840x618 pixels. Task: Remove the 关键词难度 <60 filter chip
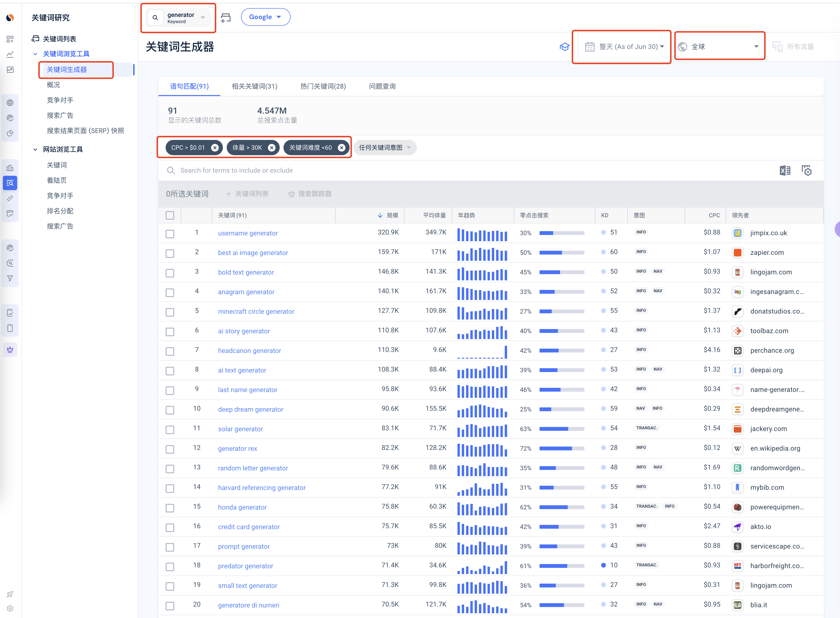click(x=341, y=148)
